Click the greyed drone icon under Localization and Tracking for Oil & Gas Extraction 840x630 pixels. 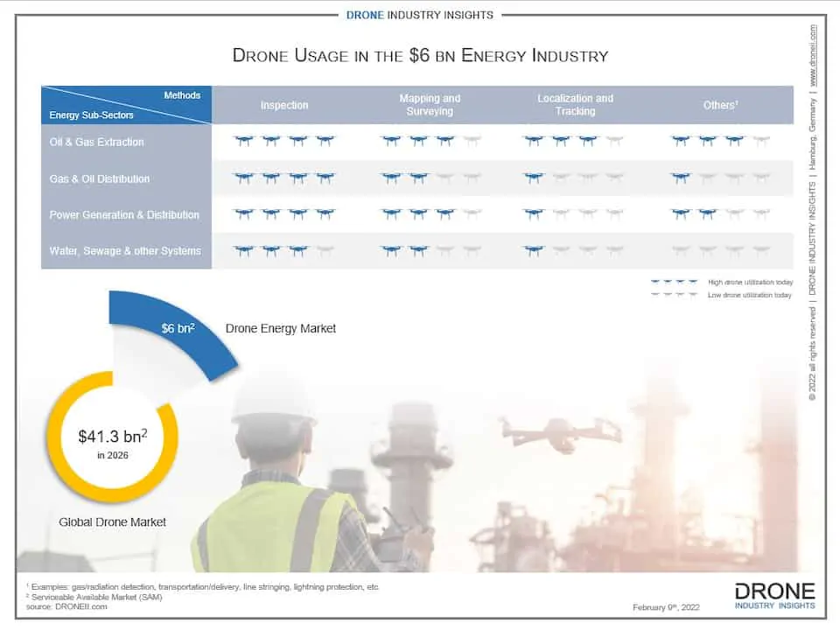coord(616,139)
